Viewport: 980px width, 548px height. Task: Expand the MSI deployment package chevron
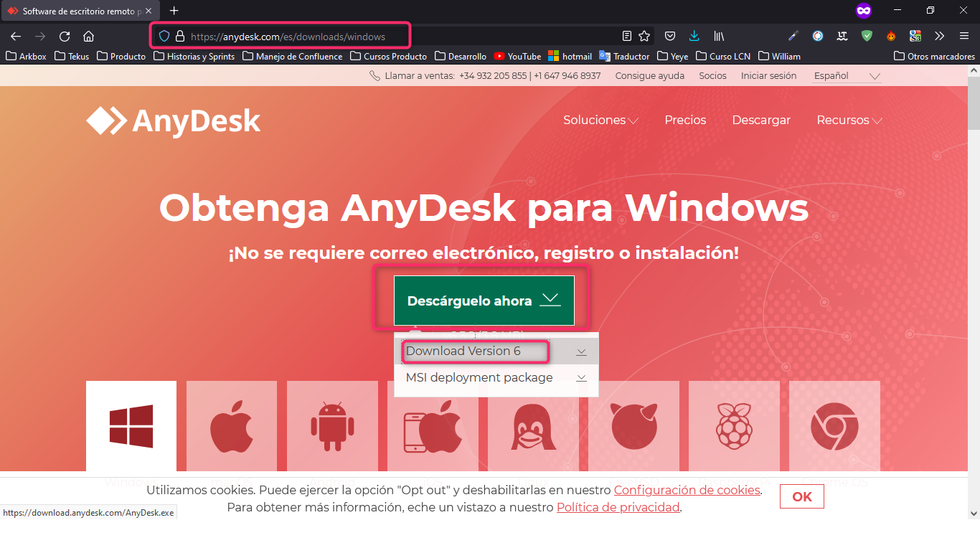pyautogui.click(x=581, y=377)
